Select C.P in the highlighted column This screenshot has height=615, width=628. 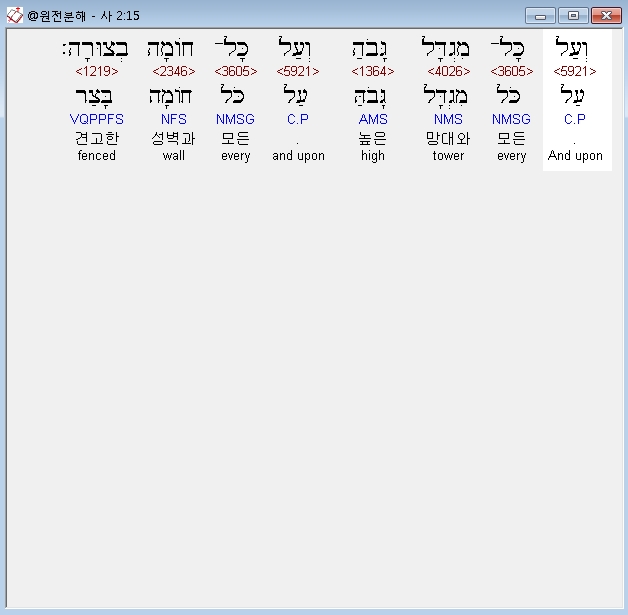click(x=575, y=119)
